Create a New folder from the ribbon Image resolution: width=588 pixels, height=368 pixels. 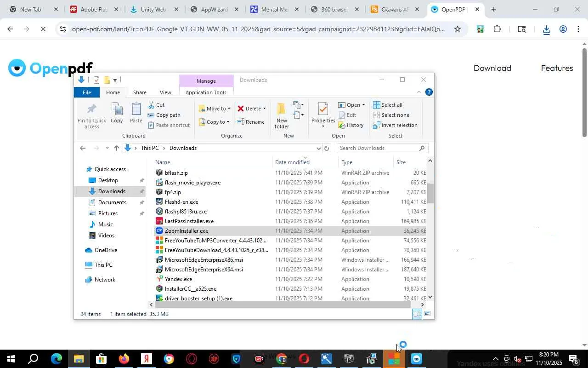282,115
